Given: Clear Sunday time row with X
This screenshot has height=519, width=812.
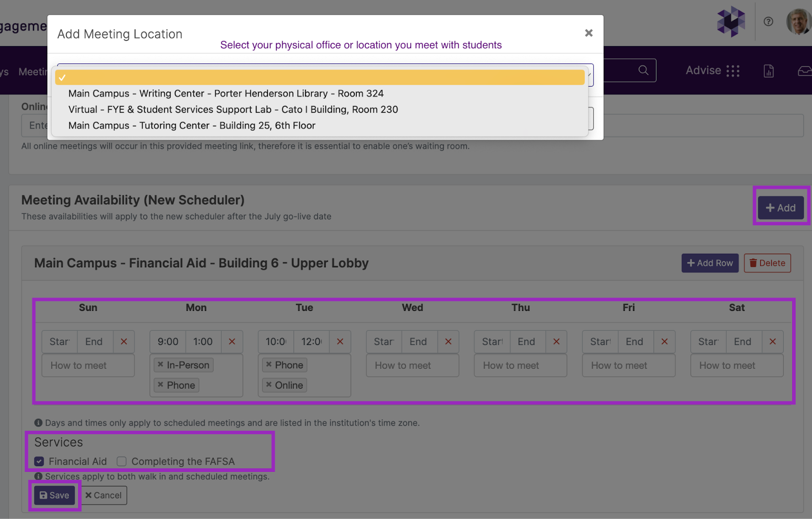Looking at the screenshot, I should (x=123, y=341).
